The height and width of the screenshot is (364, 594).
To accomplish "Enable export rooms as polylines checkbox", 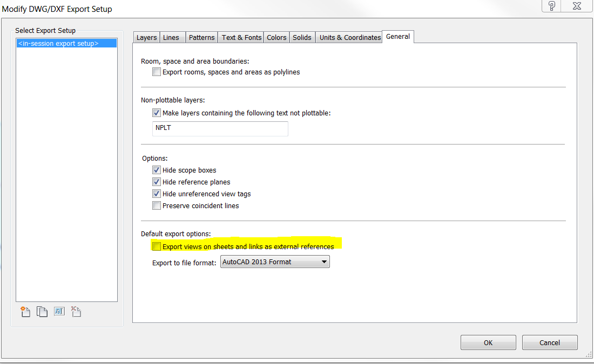I will (157, 72).
